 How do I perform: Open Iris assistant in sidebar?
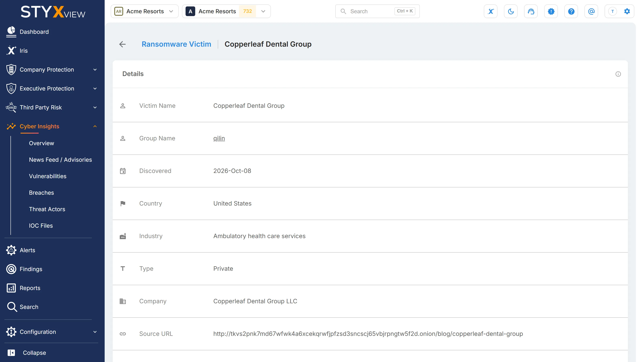click(24, 50)
